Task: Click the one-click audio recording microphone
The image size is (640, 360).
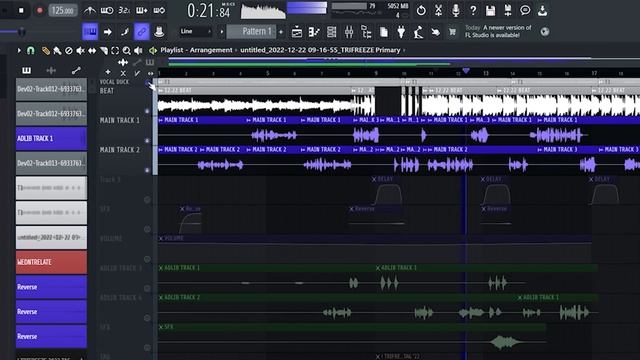Action: (x=456, y=10)
